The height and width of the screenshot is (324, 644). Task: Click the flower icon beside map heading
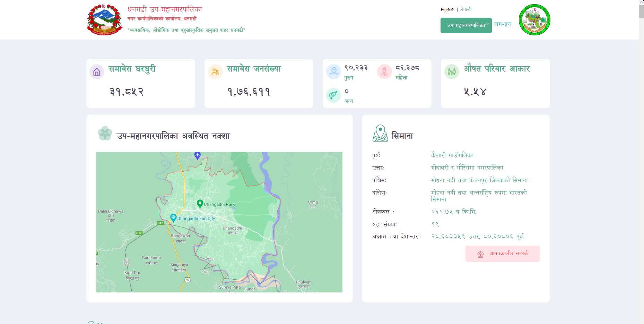click(x=105, y=134)
